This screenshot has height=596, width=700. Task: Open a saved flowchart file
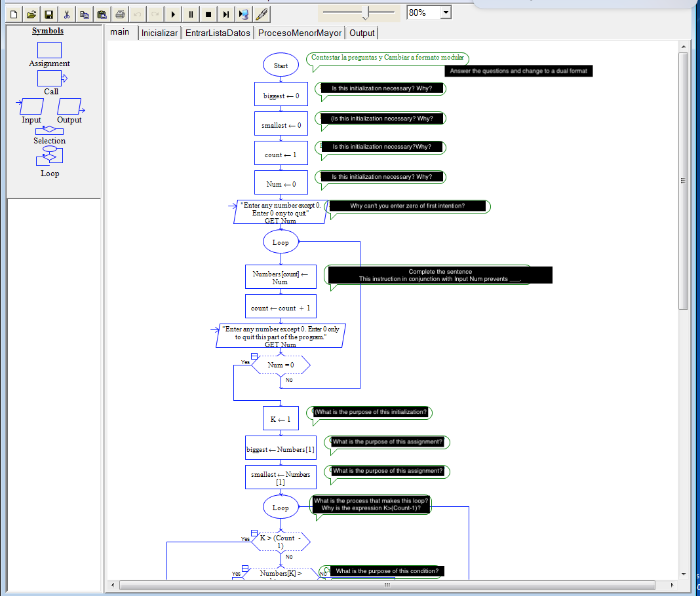[30, 13]
